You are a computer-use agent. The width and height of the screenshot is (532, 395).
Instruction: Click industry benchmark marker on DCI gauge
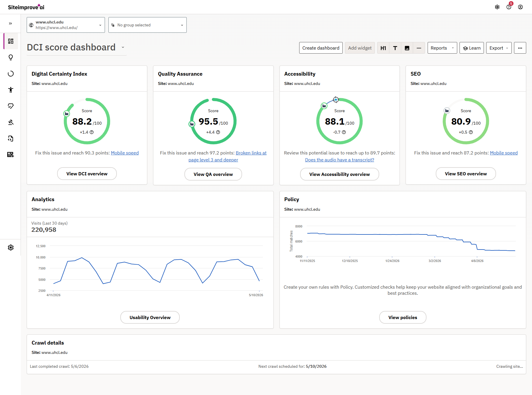tap(67, 114)
